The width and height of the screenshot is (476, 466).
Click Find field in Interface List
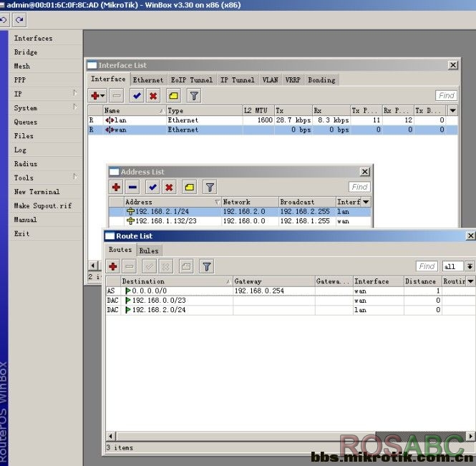coord(446,96)
